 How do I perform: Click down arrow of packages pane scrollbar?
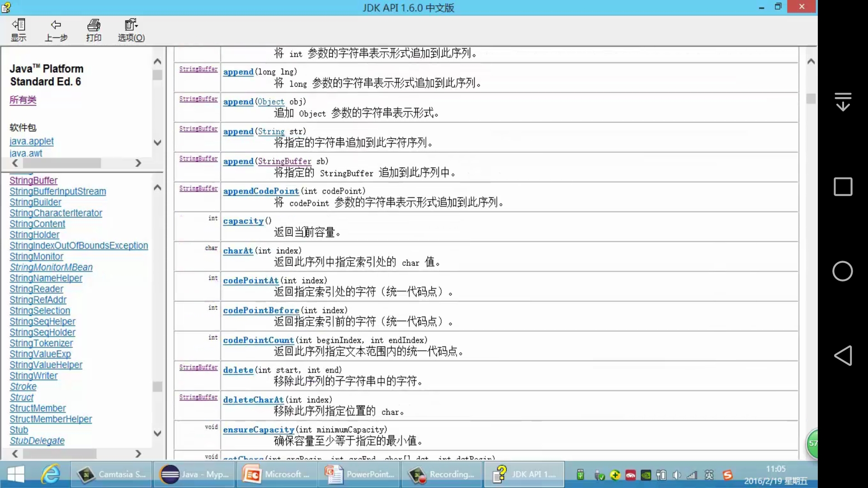click(x=157, y=142)
